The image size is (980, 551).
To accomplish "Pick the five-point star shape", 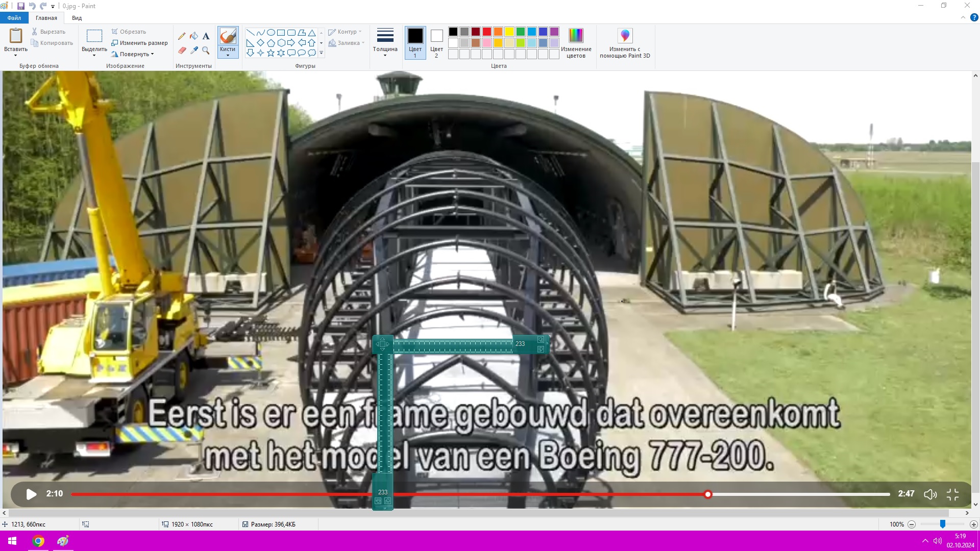I will click(x=271, y=53).
